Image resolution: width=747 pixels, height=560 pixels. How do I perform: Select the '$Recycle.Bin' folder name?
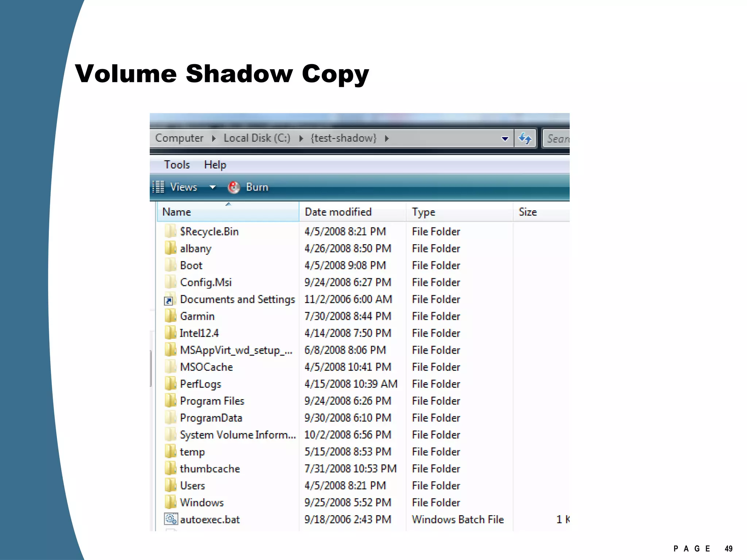209,232
